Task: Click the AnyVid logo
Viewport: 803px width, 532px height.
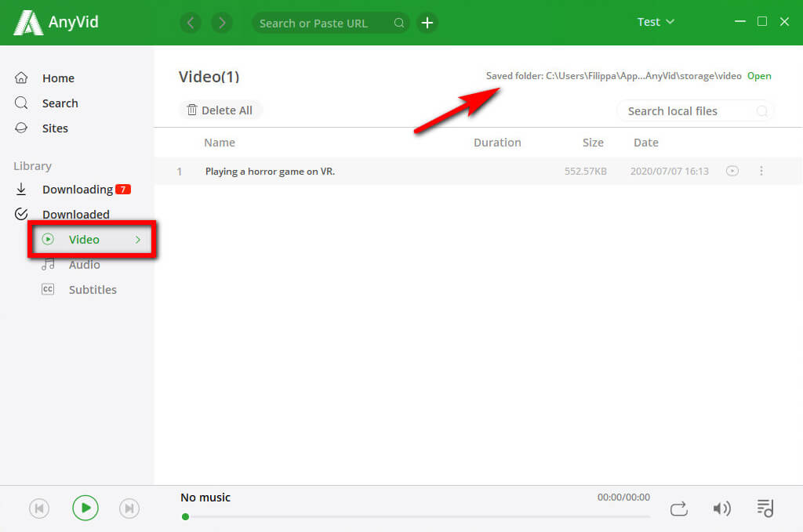Action: (x=56, y=23)
